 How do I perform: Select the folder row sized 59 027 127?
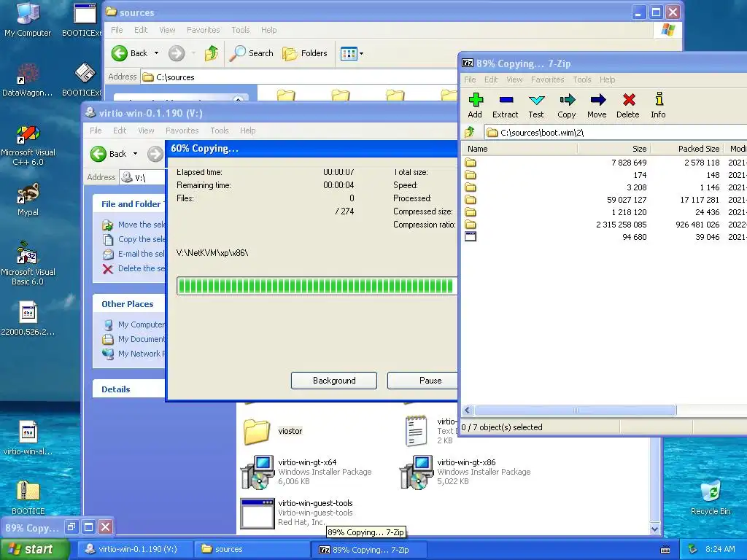(604, 200)
